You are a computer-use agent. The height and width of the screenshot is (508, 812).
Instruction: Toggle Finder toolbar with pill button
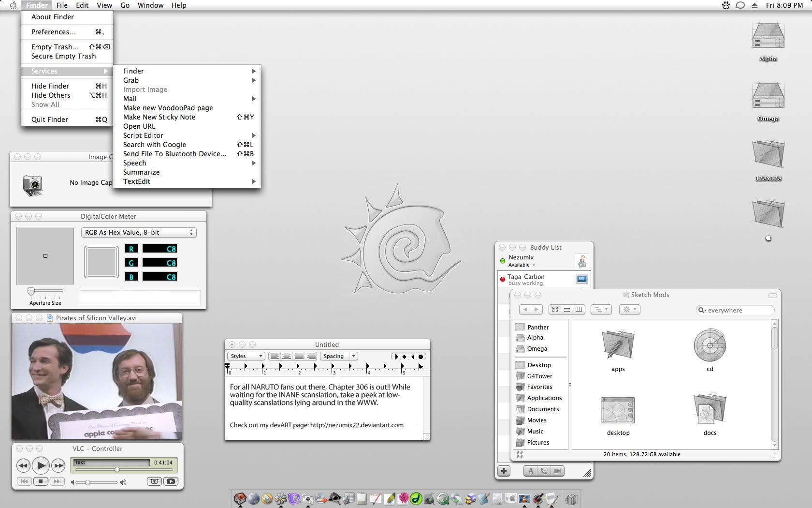772,295
